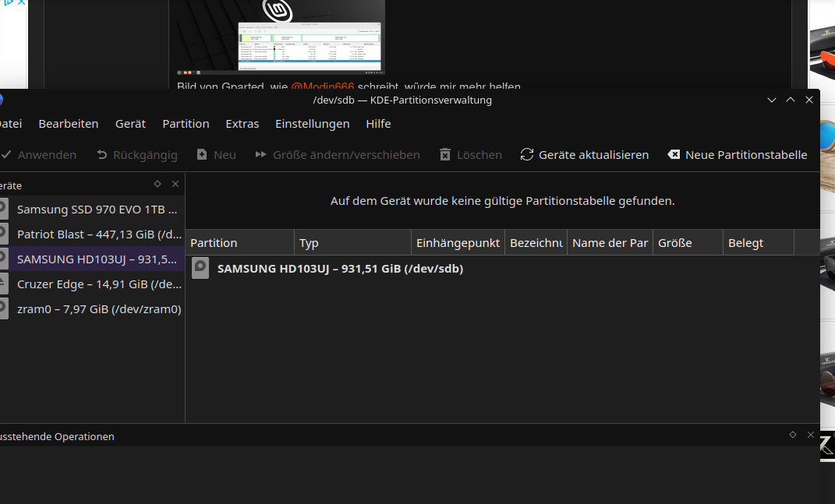835x504 pixels.
Task: Click the no valid partition table message
Action: click(503, 201)
